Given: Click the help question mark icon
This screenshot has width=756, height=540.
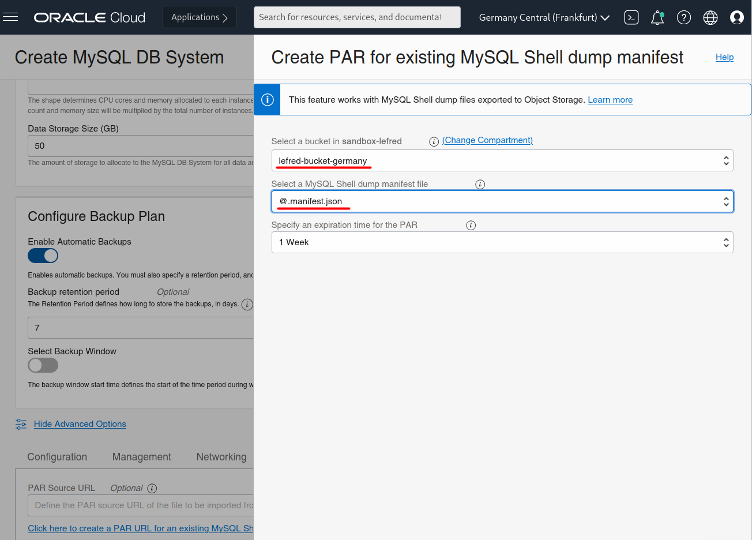Looking at the screenshot, I should 684,18.
